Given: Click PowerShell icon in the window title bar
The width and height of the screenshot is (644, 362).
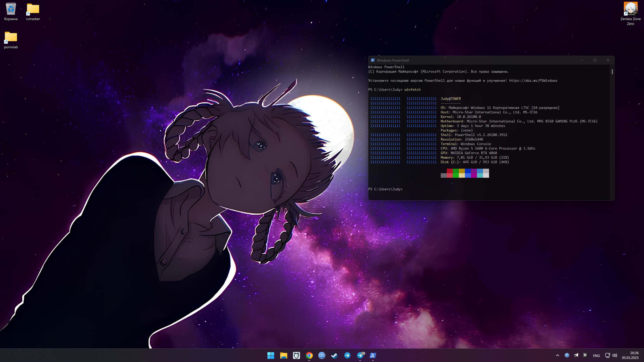Looking at the screenshot, I should pos(373,60).
